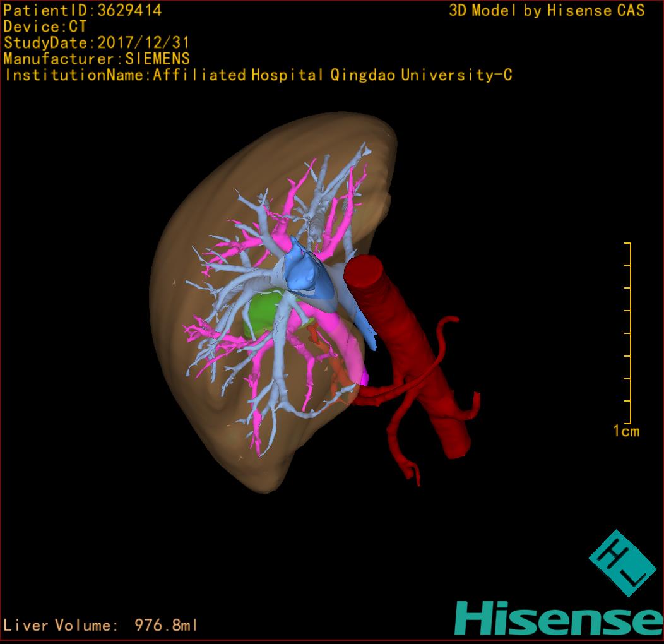
Task: Click the cut top end of the red aorta
Action: (x=364, y=271)
